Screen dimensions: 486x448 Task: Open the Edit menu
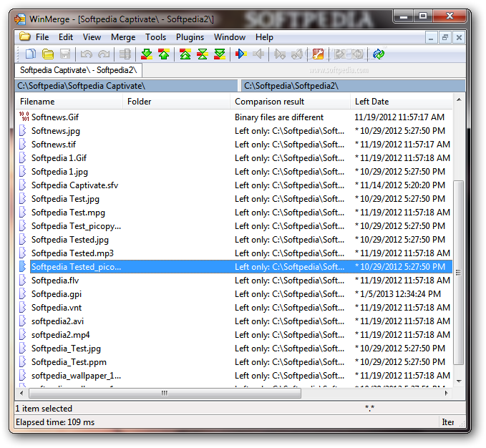[66, 37]
